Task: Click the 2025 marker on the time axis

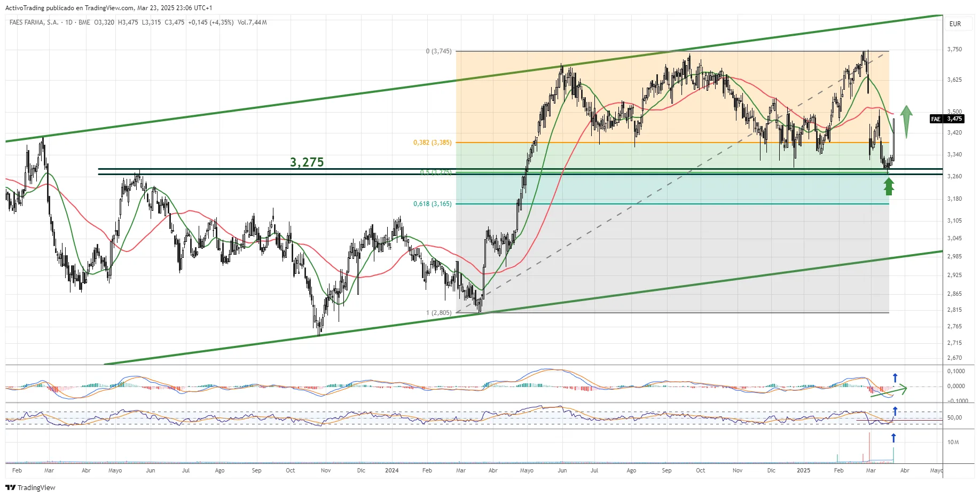Action: click(803, 470)
